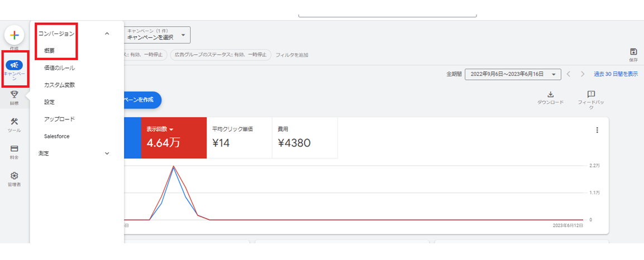The height and width of the screenshot is (260, 644).
Task: Open the Salesforce menu item
Action: (57, 136)
